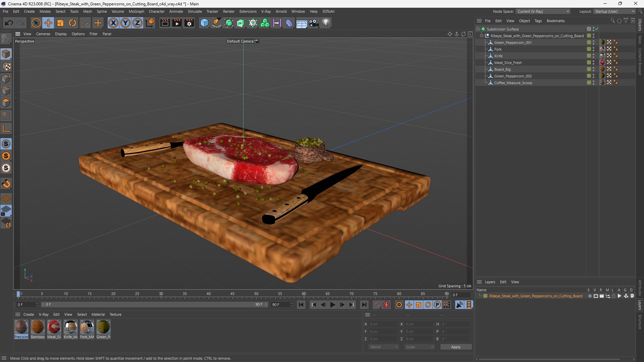Go to start of animation
The image size is (644, 362).
coord(301,305)
